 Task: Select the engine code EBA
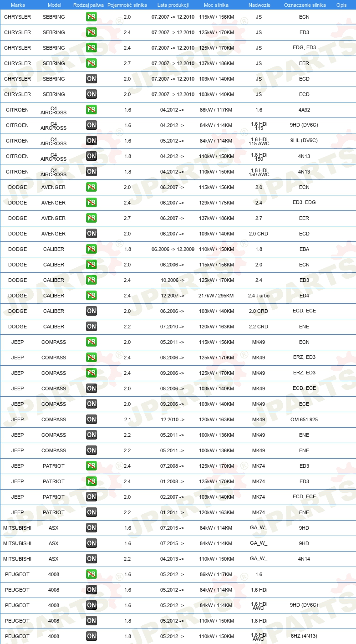(304, 249)
